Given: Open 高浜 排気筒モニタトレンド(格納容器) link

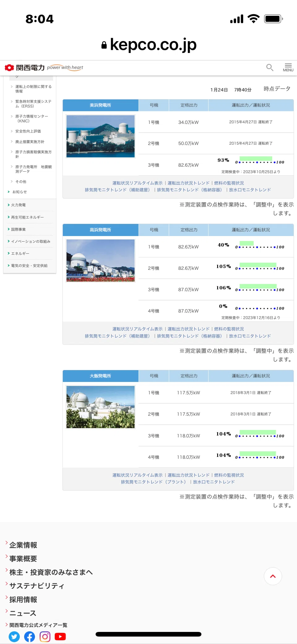Looking at the screenshot, I should point(190,336).
